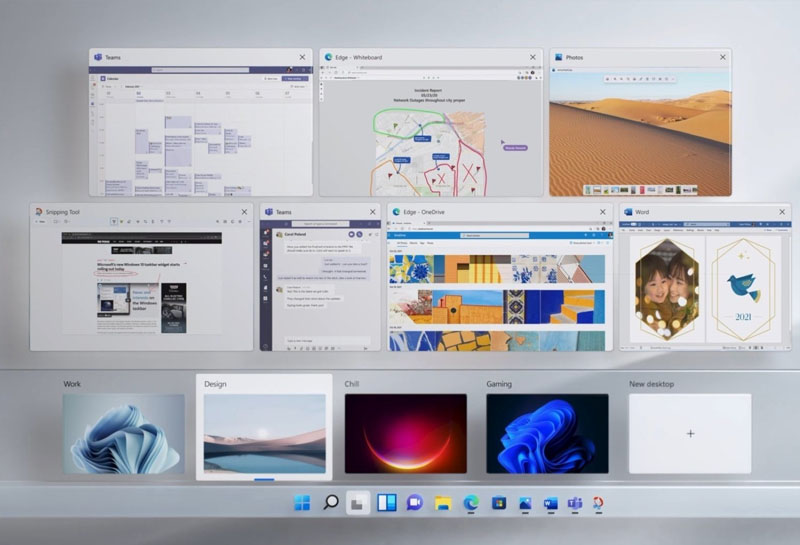Viewport: 800px width, 545px height.
Task: Open Microsoft Store from the taskbar
Action: [499, 503]
